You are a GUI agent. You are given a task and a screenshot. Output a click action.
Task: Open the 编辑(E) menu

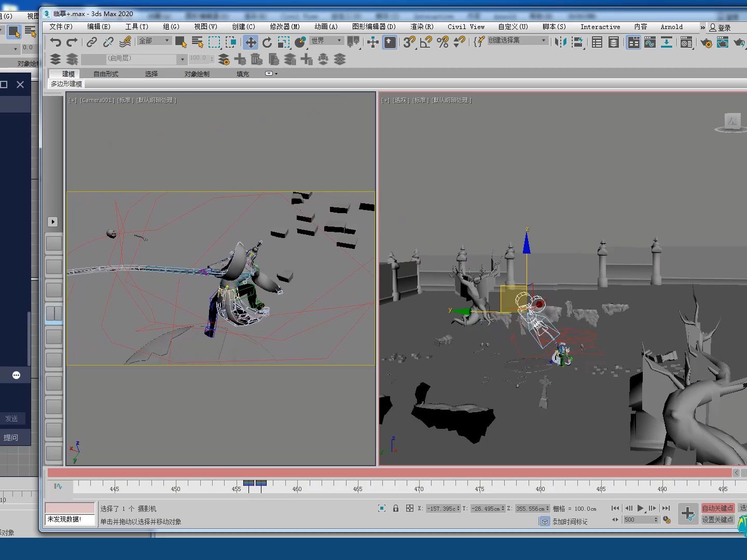click(x=99, y=26)
